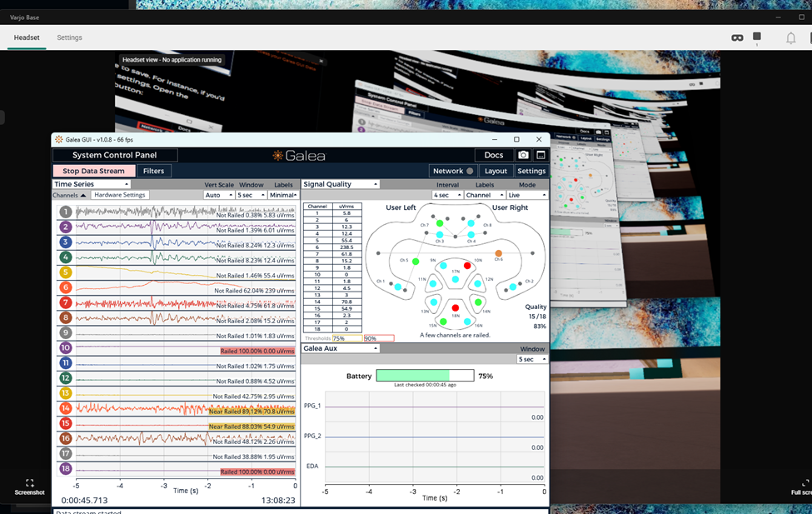Open the Network menu

(452, 171)
